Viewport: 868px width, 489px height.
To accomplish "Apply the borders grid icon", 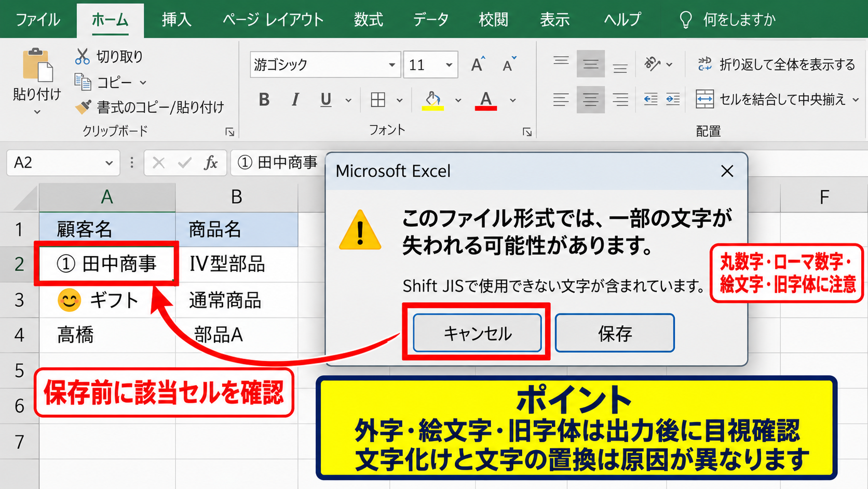I will [378, 100].
